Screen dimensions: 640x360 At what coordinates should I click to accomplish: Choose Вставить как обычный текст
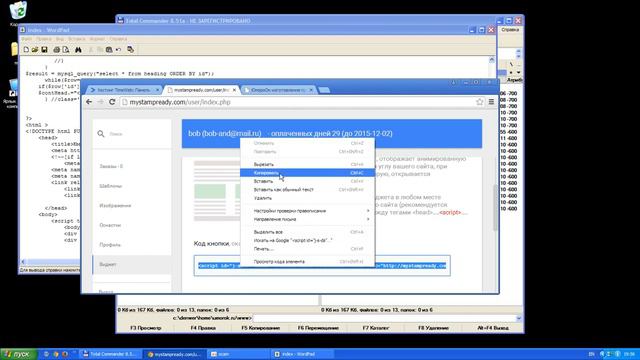307,190
